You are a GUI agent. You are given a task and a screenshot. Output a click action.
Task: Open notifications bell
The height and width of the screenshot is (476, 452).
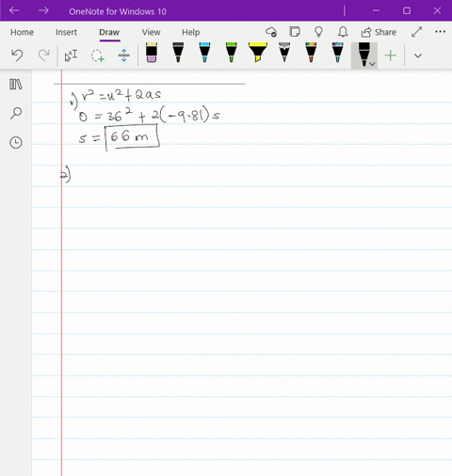point(343,32)
